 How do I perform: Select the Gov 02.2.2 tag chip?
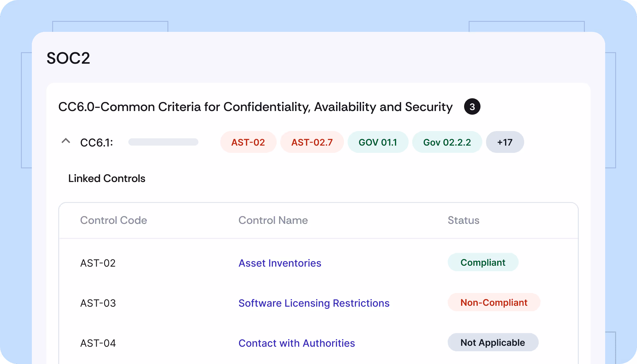[x=447, y=142]
